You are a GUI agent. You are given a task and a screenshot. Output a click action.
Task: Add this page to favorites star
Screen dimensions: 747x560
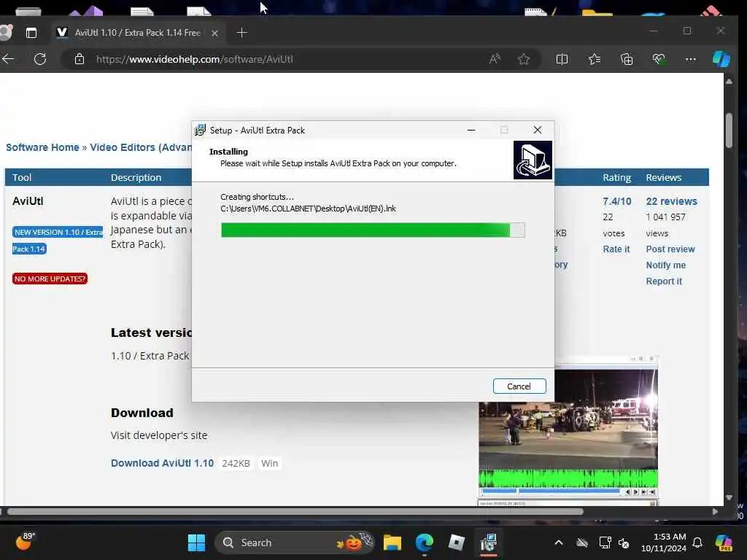[524, 59]
